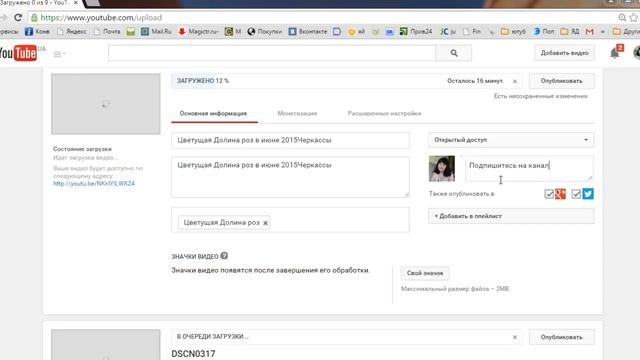640x360 pixels.
Task: Click the profile picture next to message box
Action: [442, 168]
